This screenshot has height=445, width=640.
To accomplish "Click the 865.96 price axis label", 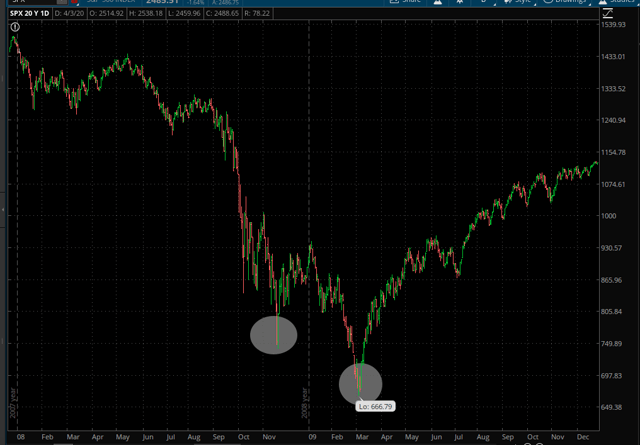I will 612,280.
